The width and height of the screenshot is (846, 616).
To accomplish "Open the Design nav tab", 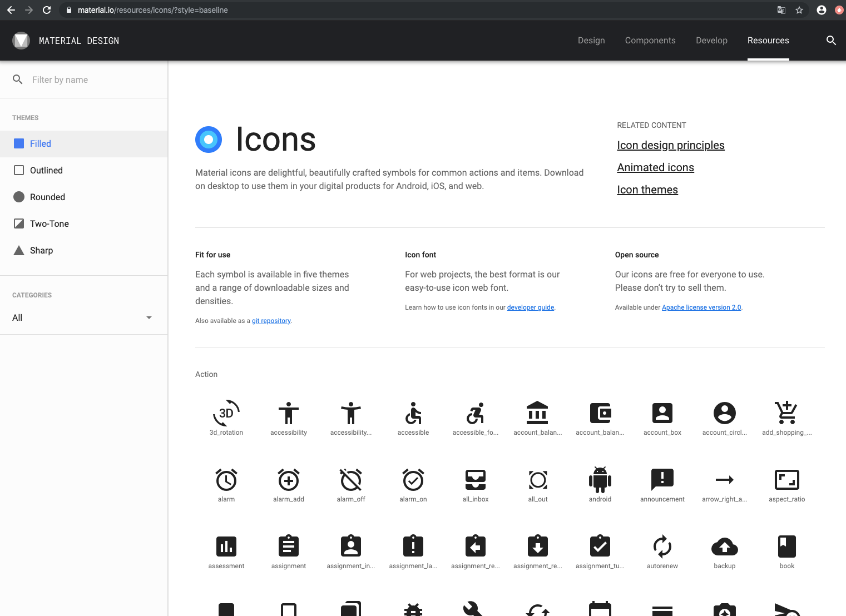I will pos(591,41).
